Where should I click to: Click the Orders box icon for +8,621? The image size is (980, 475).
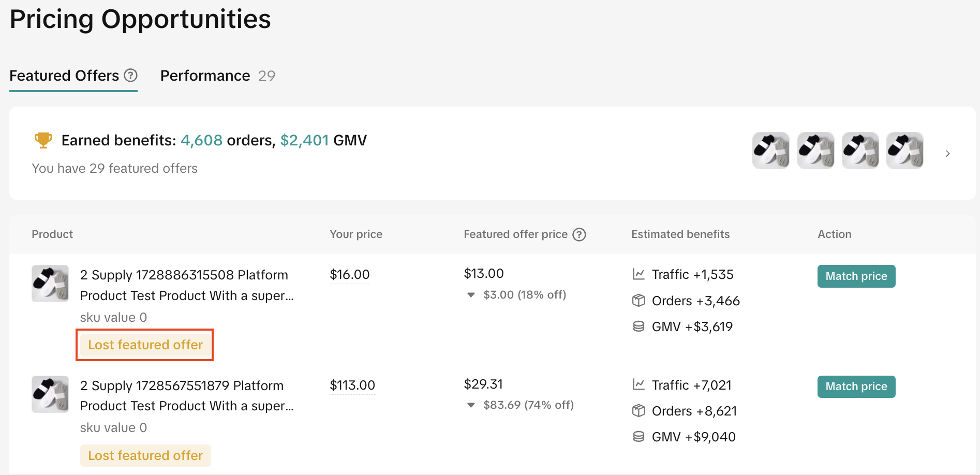639,411
